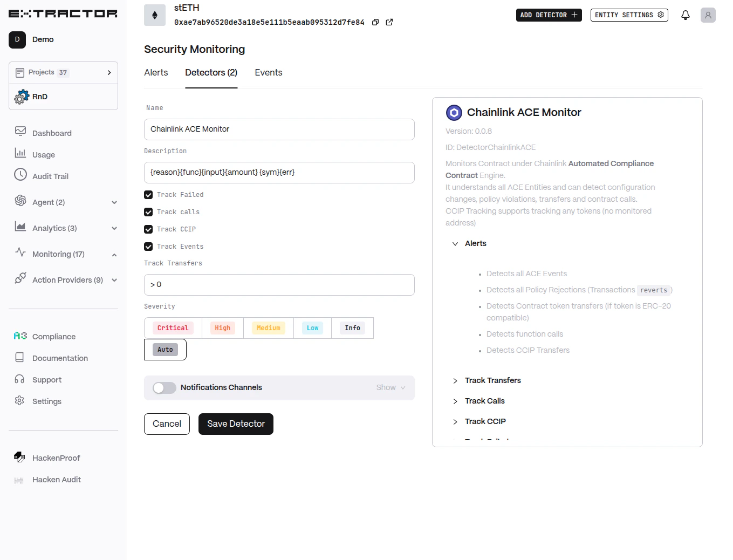Click the Description input field

pyautogui.click(x=279, y=173)
